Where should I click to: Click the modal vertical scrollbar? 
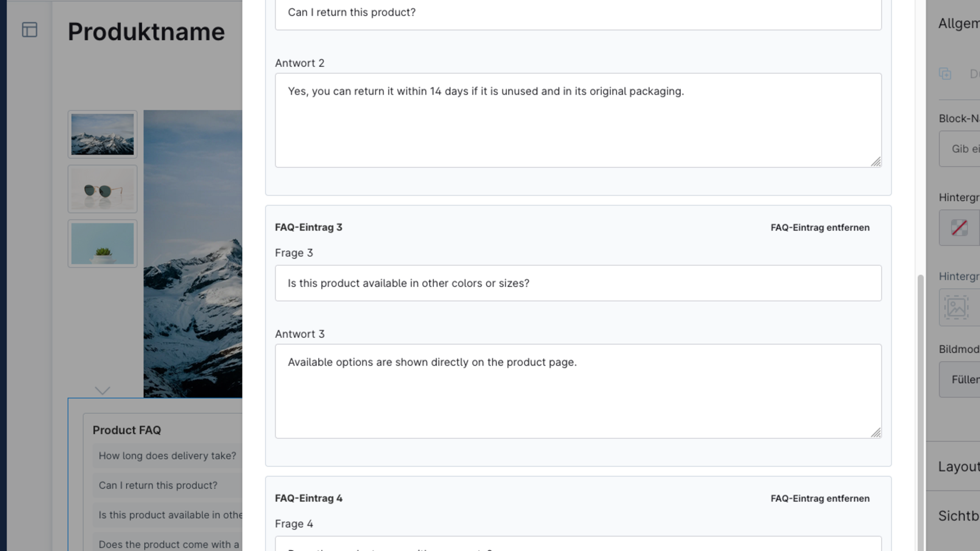[921, 412]
